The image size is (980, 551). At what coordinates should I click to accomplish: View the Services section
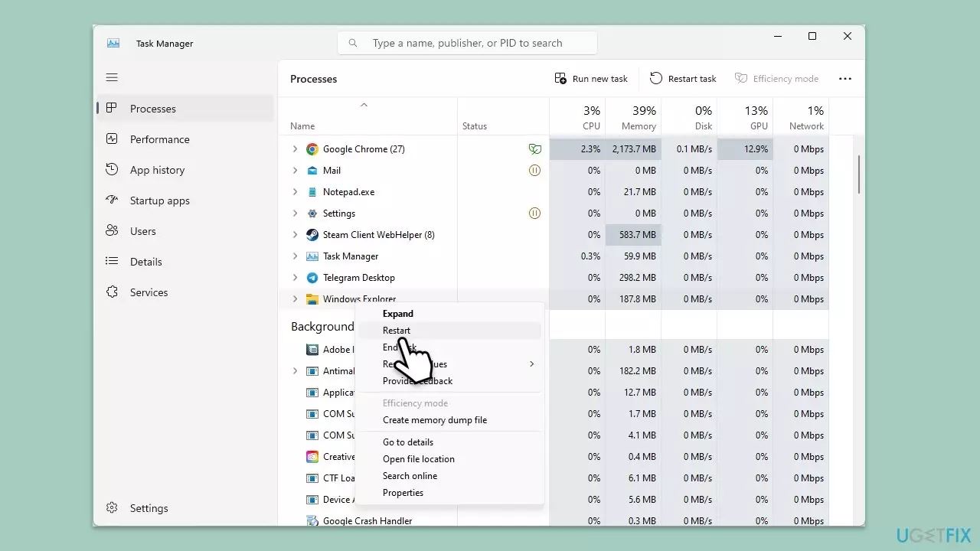tap(150, 292)
